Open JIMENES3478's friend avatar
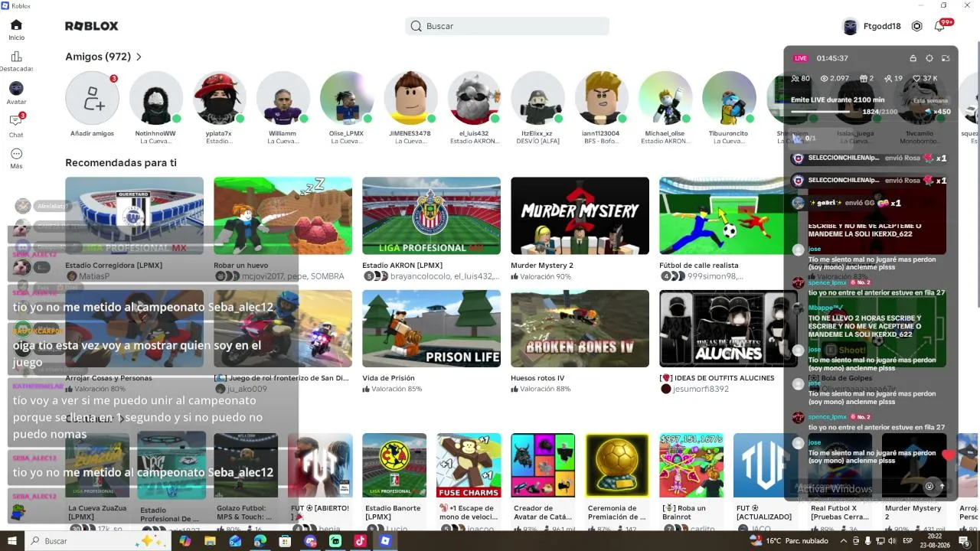The image size is (980, 551). pyautogui.click(x=410, y=98)
